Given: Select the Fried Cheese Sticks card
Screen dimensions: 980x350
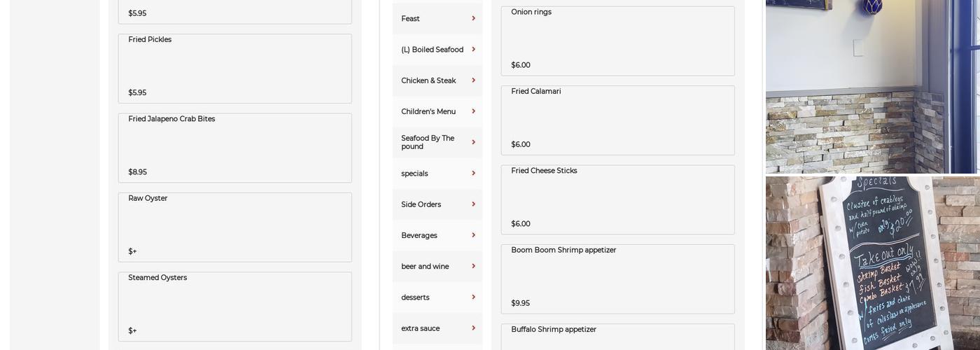Looking at the screenshot, I should coord(617,199).
